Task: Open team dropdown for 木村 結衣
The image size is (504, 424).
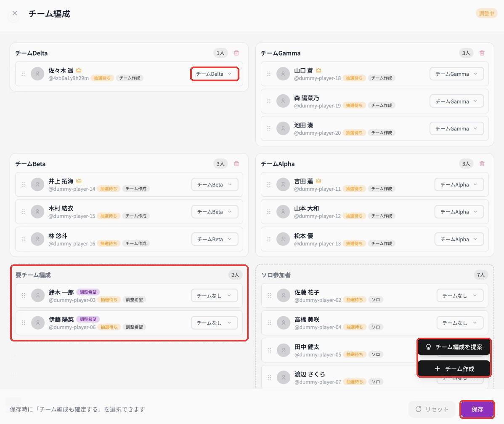Action: point(215,212)
